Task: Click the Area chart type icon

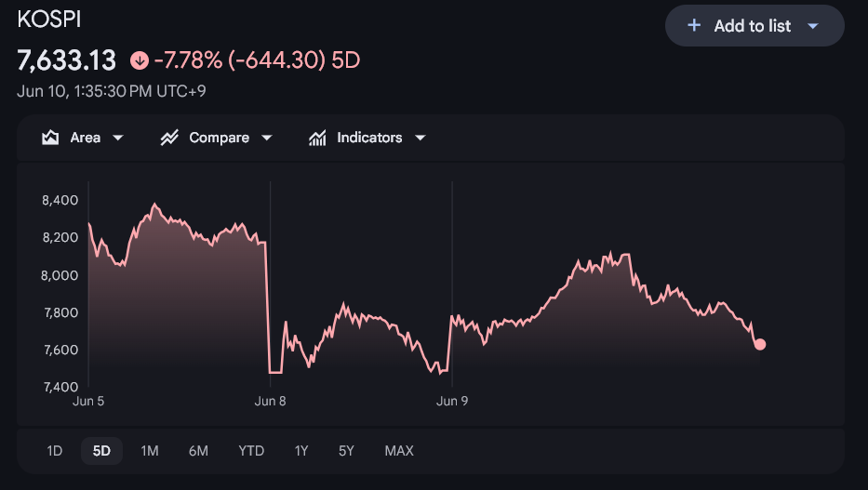Action: click(50, 138)
